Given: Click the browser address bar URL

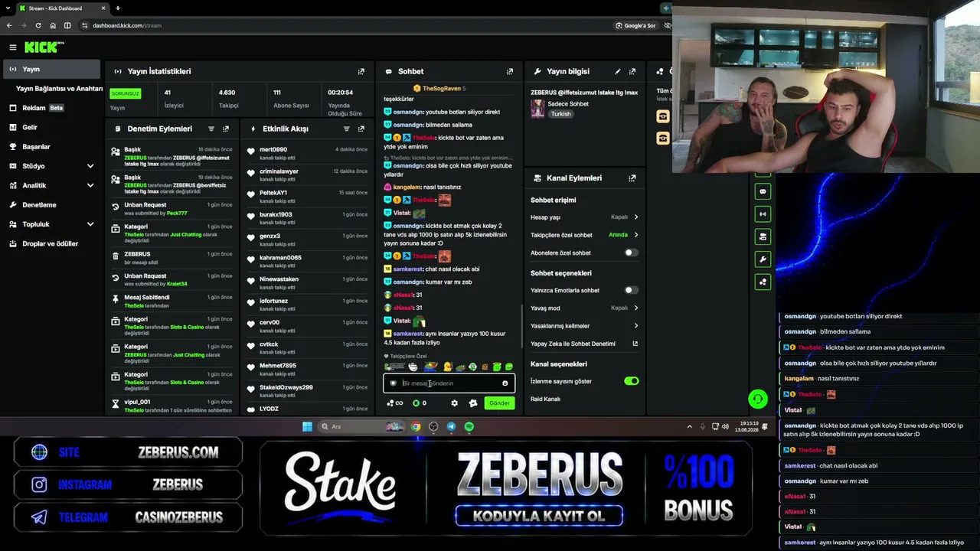Looking at the screenshot, I should [127, 25].
